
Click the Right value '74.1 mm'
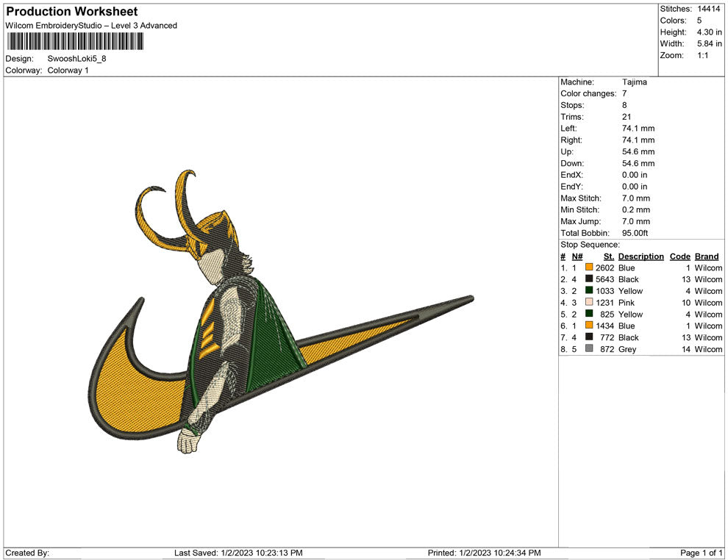(638, 140)
